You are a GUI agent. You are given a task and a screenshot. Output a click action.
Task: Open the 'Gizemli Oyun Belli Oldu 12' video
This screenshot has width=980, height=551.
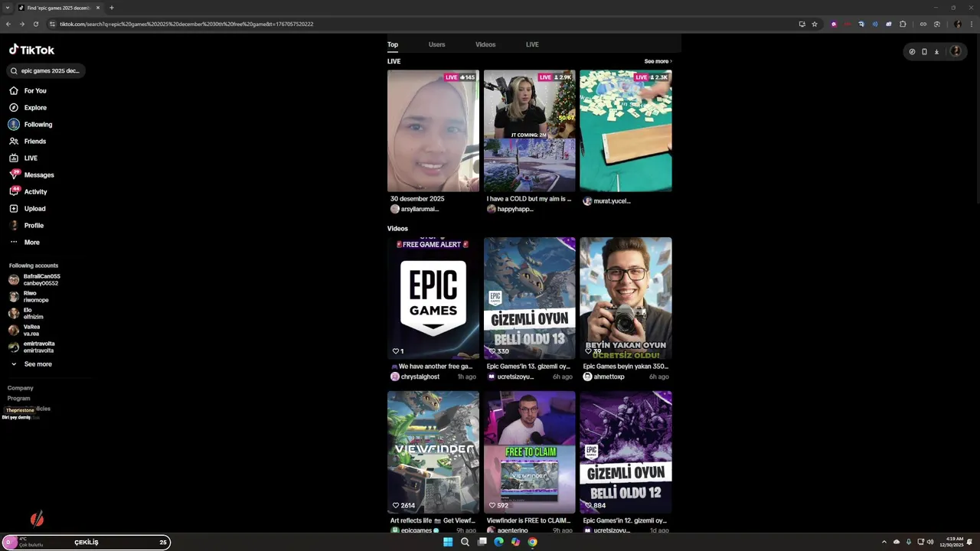[x=626, y=452]
